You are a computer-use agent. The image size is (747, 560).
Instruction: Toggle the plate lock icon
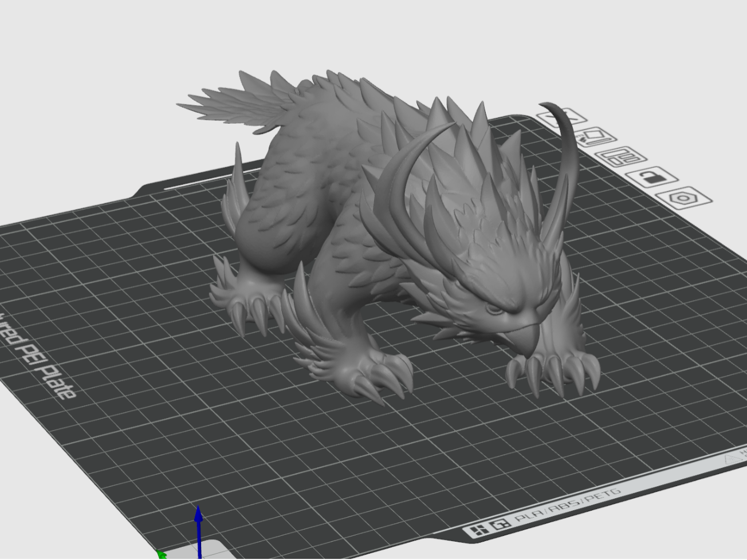652,176
